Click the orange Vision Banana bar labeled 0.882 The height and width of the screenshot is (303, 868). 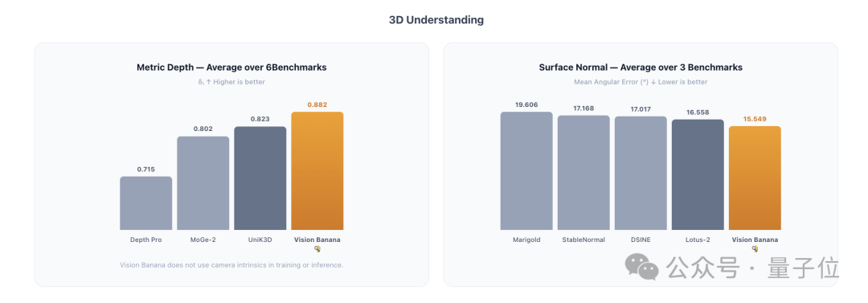(x=317, y=170)
